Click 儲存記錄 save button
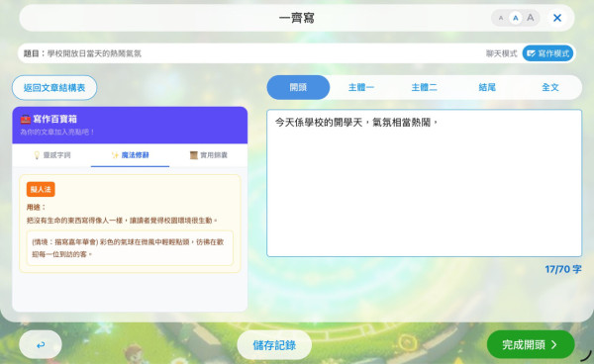Viewport: 594px width, 364px height. click(274, 344)
